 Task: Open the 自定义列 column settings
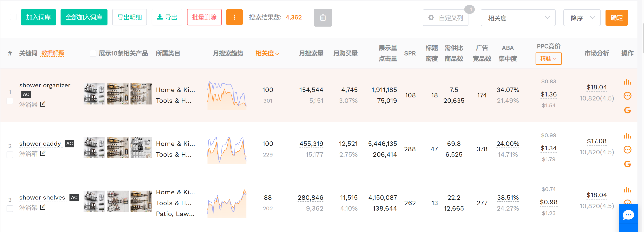click(x=445, y=18)
